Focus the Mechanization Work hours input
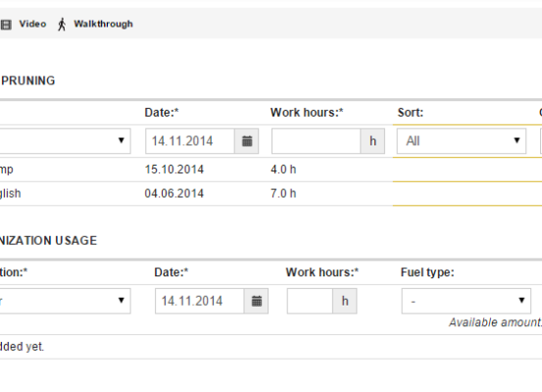The height and width of the screenshot is (392, 542). [310, 301]
